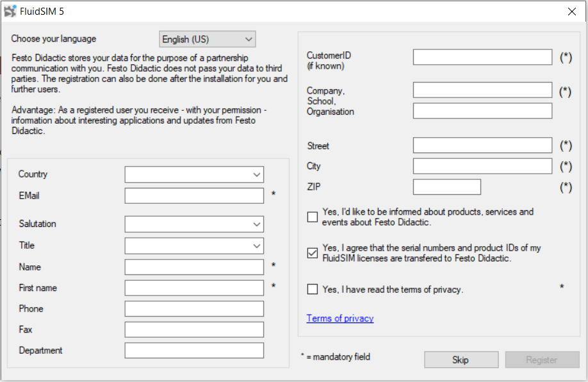
Task: Click the CustomerID input field
Action: 482,57
